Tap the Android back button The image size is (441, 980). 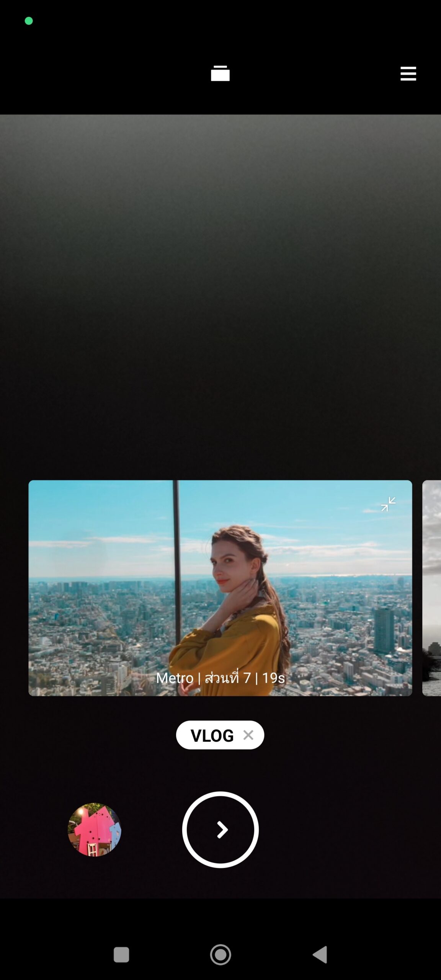point(320,955)
